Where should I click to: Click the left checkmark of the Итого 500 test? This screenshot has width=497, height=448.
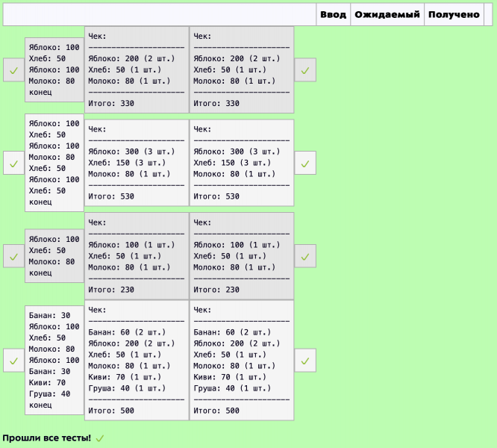(13, 361)
